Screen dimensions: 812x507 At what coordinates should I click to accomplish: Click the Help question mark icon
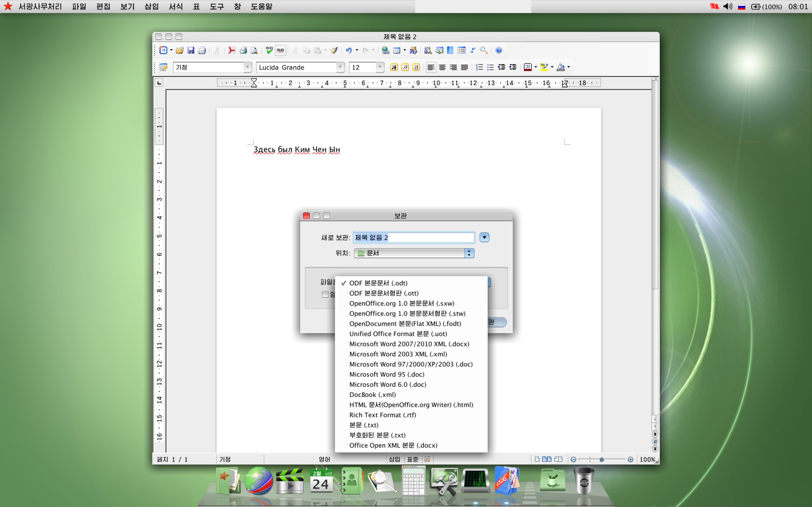499,50
